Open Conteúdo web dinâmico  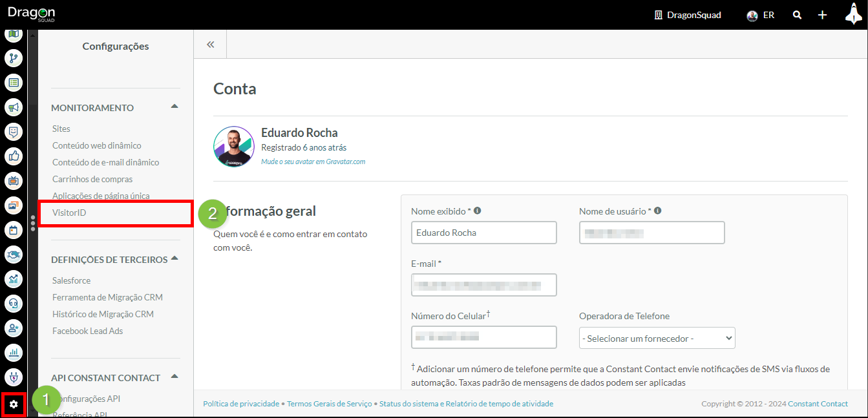(97, 145)
